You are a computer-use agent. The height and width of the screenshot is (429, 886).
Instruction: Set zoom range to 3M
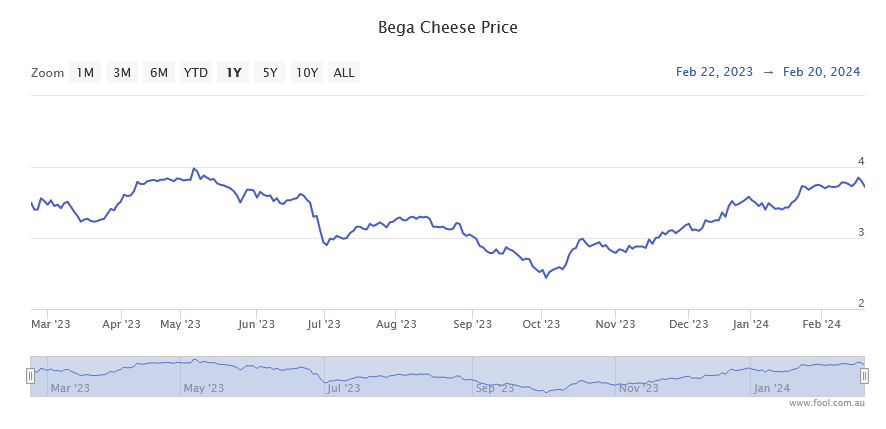[122, 72]
